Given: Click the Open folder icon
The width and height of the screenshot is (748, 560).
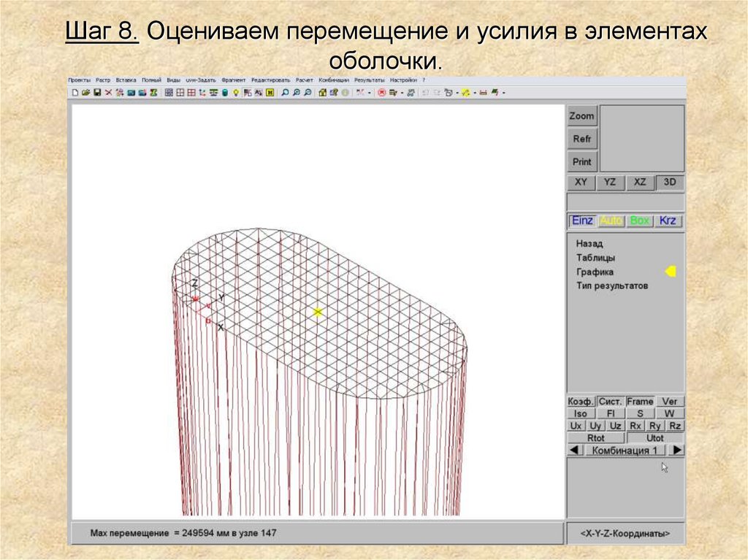Looking at the screenshot, I should pyautogui.click(x=85, y=93).
